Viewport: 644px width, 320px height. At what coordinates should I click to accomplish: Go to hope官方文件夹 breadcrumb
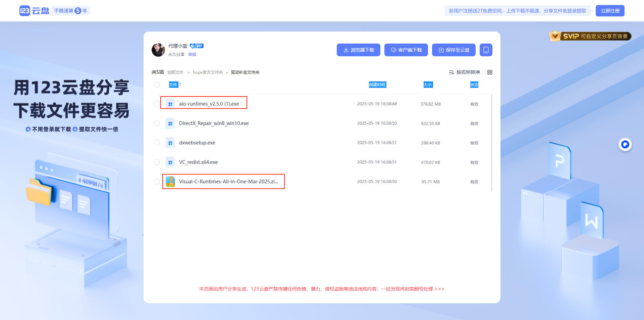coord(208,72)
